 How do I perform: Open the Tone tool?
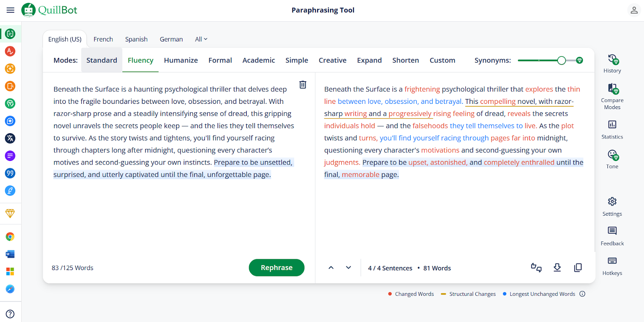tap(612, 159)
